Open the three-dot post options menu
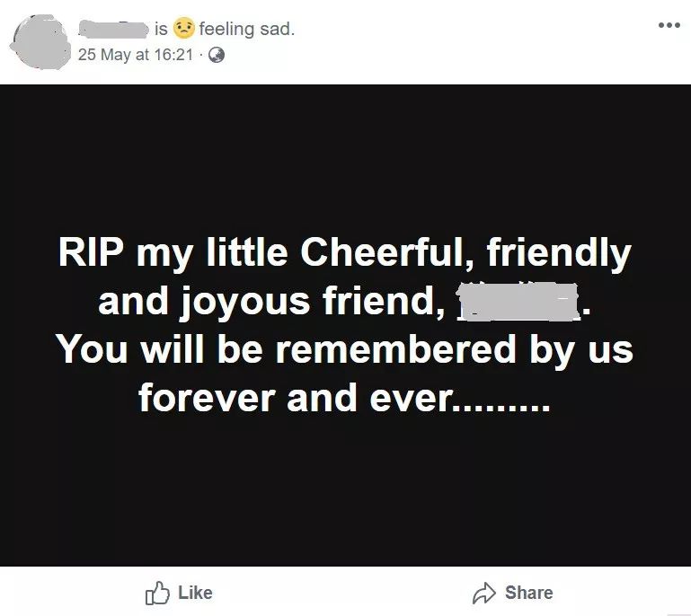The height and width of the screenshot is (616, 691). point(669,25)
